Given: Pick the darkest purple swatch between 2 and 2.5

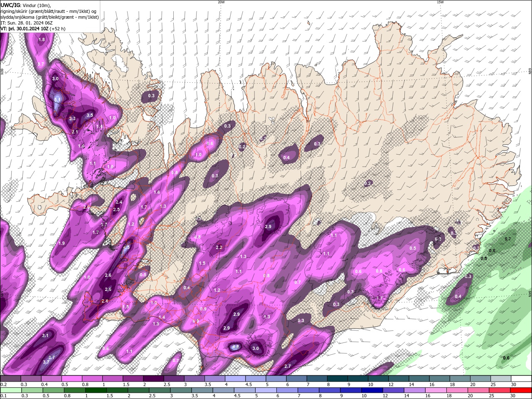Looking at the screenshot, I should click(153, 379).
